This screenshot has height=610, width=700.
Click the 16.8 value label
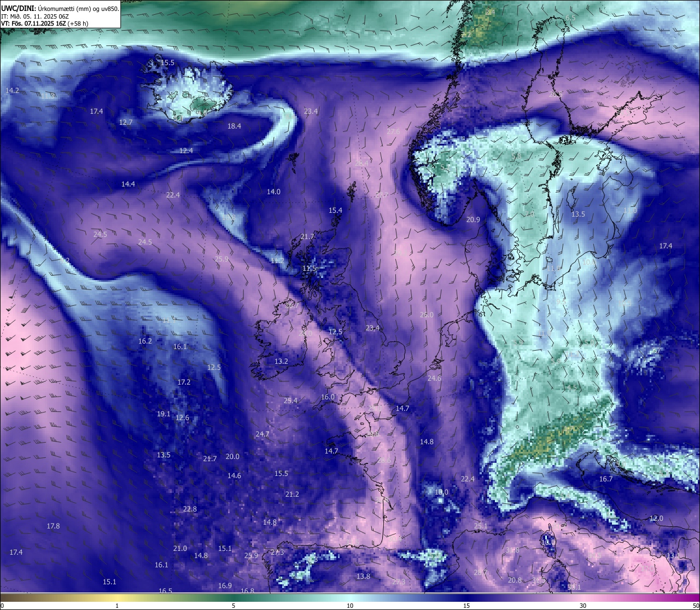[x=247, y=591]
